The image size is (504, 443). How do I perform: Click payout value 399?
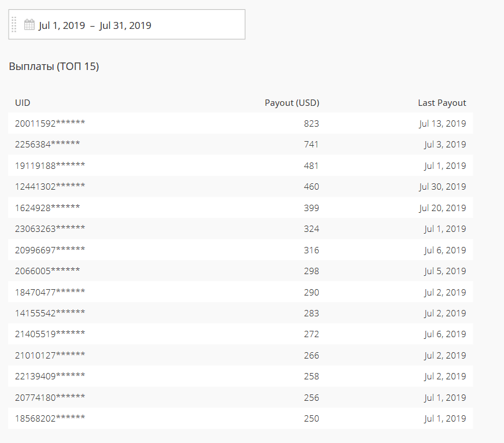click(311, 208)
